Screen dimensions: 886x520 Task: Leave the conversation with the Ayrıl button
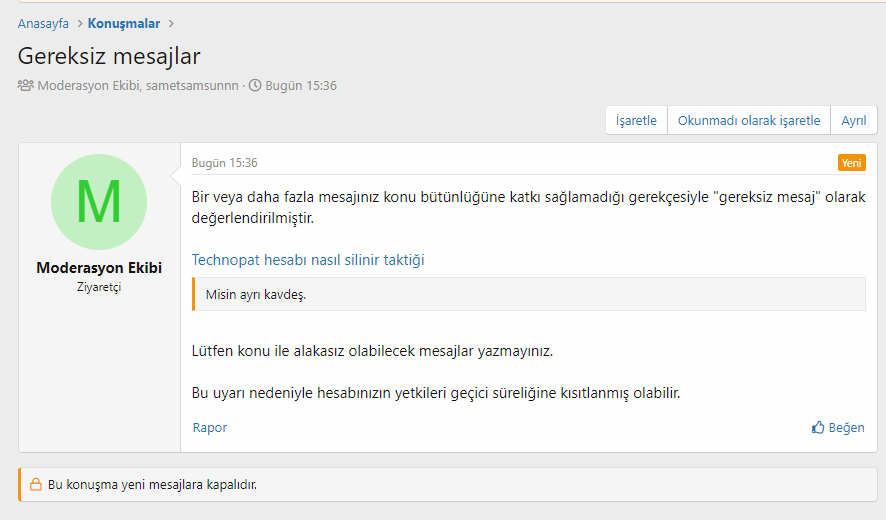pos(853,120)
